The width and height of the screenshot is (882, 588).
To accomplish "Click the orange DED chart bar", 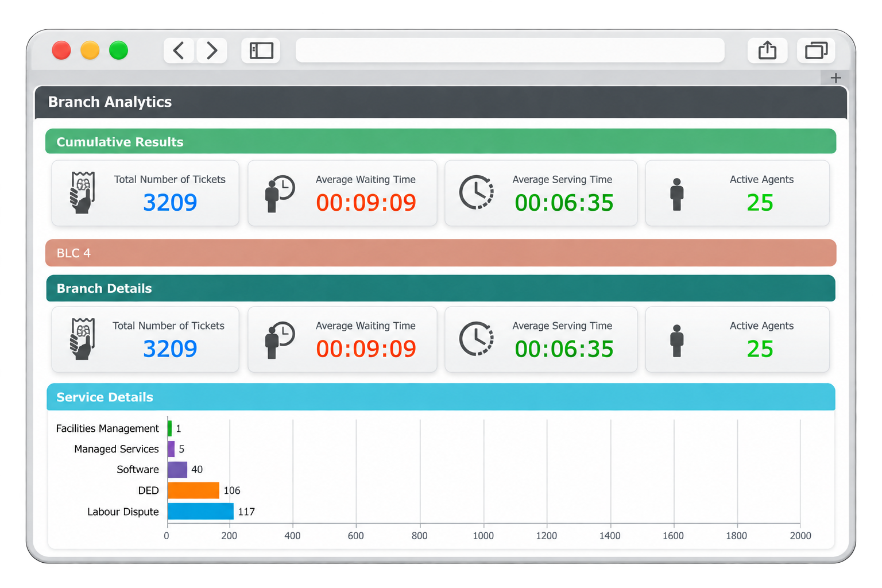I will tap(194, 490).
